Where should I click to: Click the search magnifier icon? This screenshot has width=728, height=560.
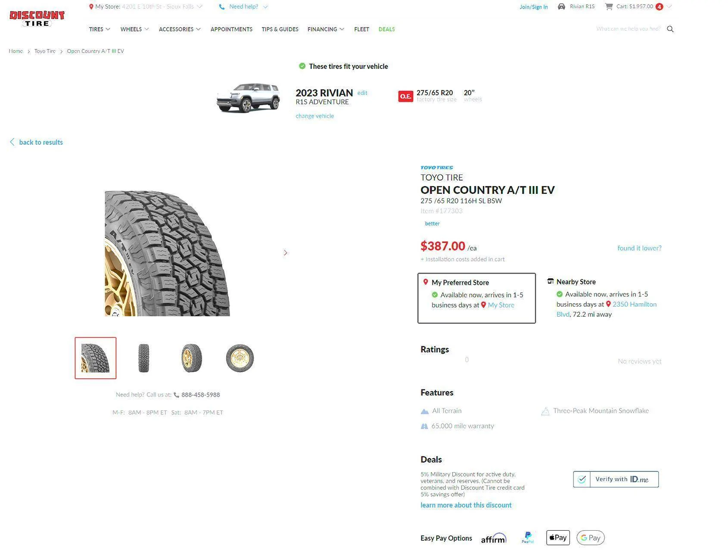pyautogui.click(x=670, y=29)
